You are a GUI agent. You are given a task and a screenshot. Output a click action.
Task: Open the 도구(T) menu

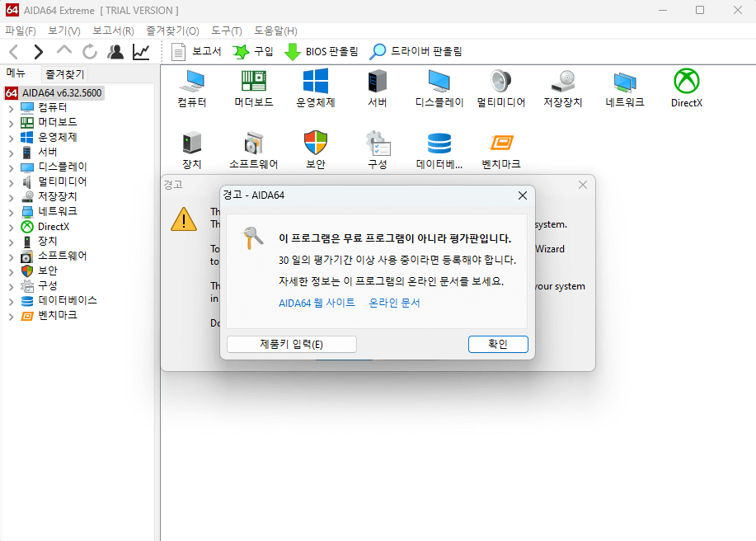point(227,31)
